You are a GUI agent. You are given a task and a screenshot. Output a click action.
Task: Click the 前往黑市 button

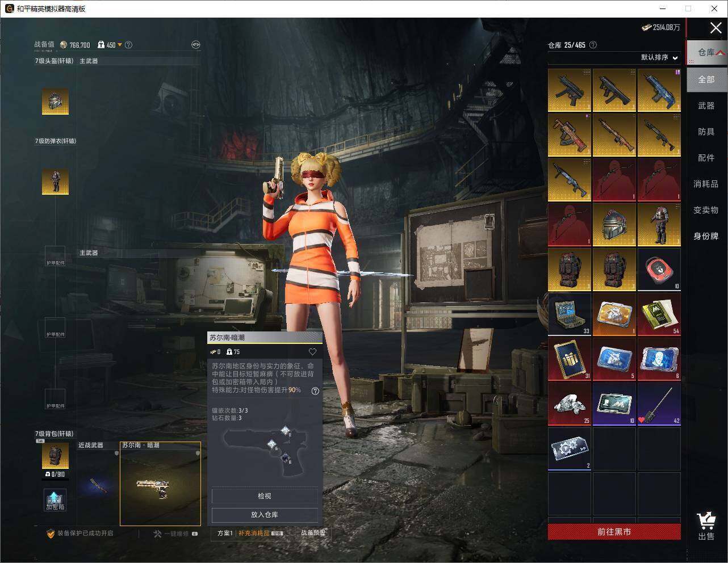click(614, 532)
